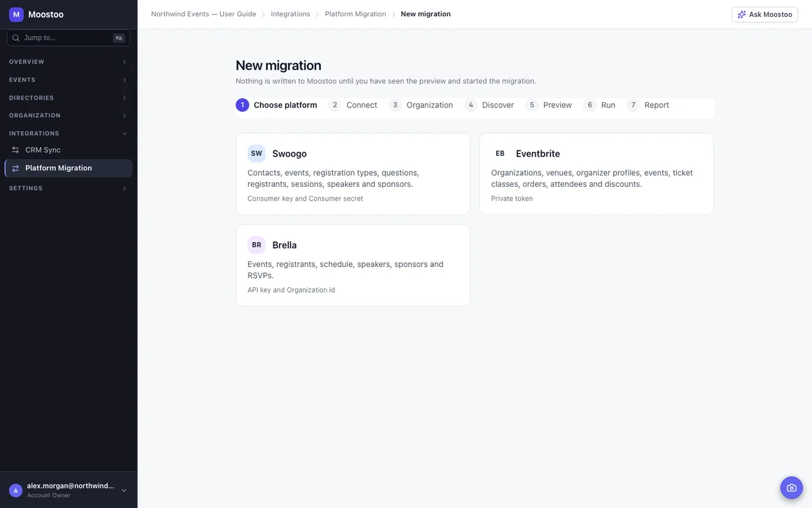Open the account menu chevron
This screenshot has height=508, width=812.
click(124, 490)
